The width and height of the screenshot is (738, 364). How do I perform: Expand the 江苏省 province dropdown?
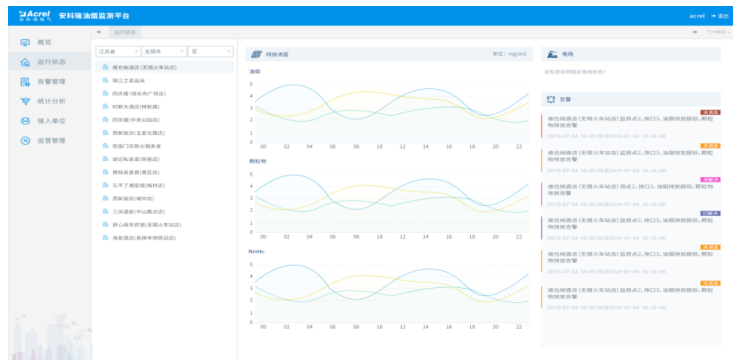click(x=118, y=51)
